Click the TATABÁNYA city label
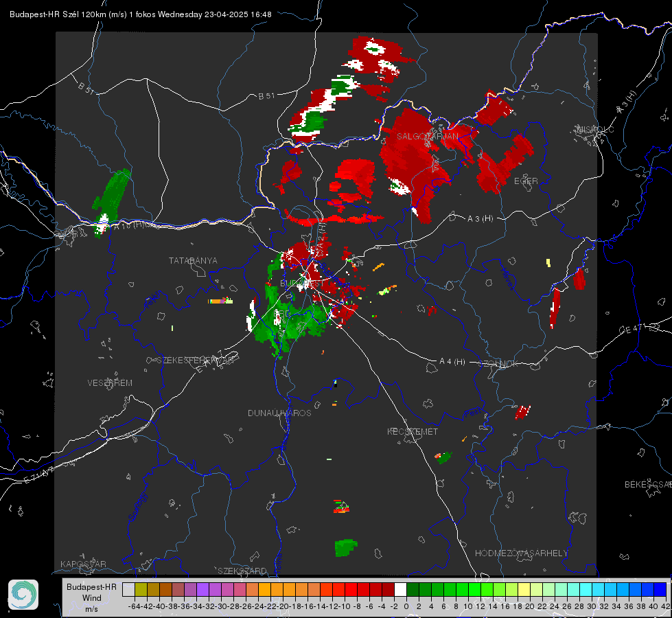672x618 pixels. point(193,261)
